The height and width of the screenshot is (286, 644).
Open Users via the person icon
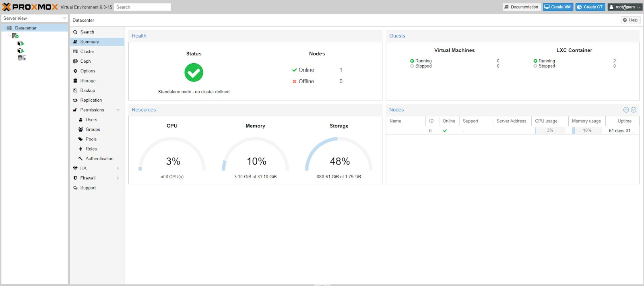pyautogui.click(x=80, y=120)
